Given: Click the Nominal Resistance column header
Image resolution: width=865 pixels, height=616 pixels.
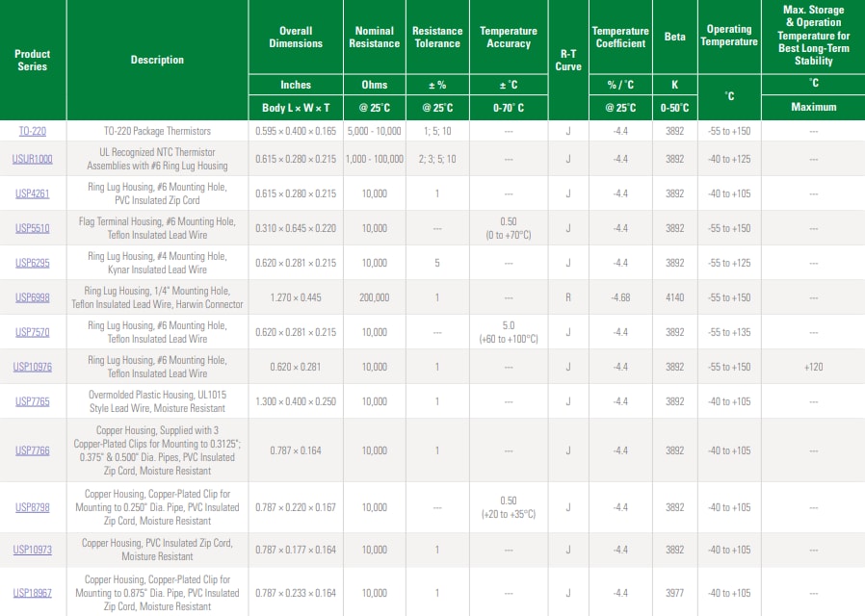Looking at the screenshot, I should 375,38.
